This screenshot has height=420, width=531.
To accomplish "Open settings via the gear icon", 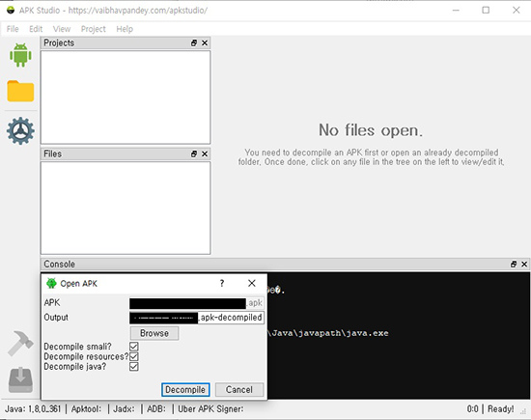I will click(x=20, y=130).
